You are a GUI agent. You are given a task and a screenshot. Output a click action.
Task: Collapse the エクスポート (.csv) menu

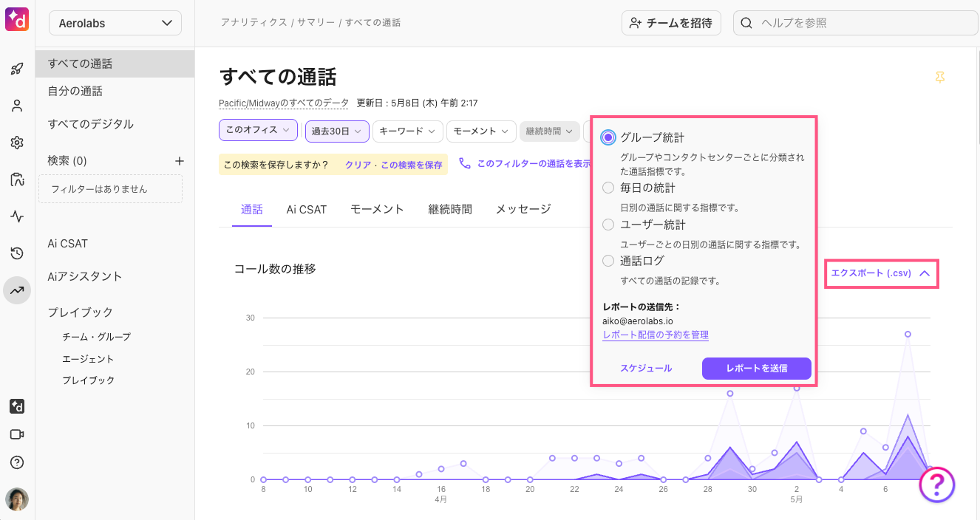tap(881, 273)
